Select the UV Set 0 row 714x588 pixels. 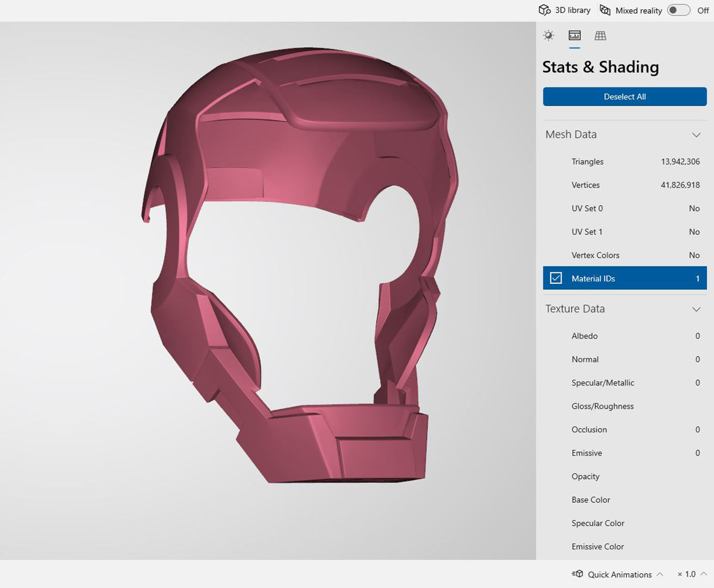(625, 209)
